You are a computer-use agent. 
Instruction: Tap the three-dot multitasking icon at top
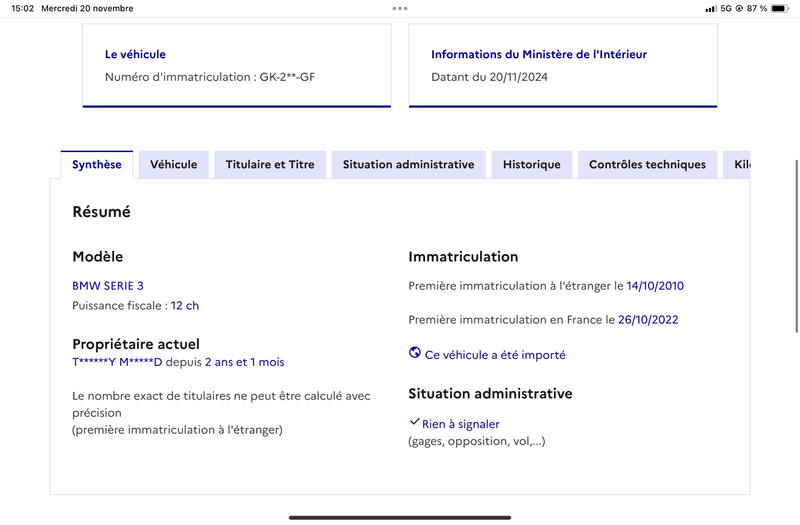click(400, 8)
